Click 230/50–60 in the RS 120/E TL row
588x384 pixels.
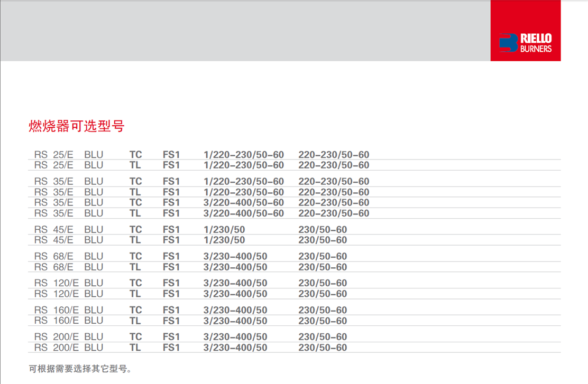point(323,294)
